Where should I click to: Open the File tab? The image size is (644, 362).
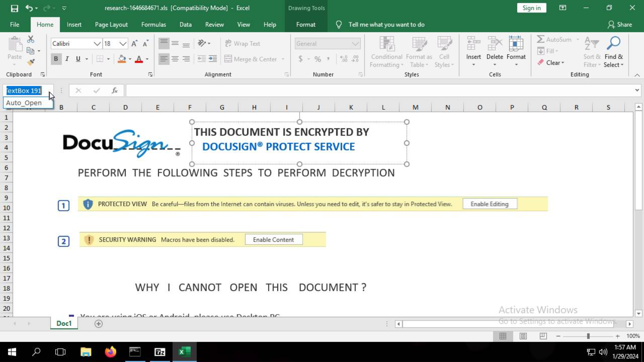coord(14,25)
